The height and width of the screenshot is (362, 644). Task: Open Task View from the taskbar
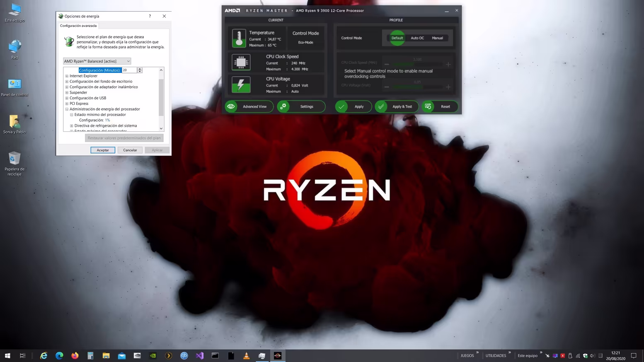coord(22,356)
